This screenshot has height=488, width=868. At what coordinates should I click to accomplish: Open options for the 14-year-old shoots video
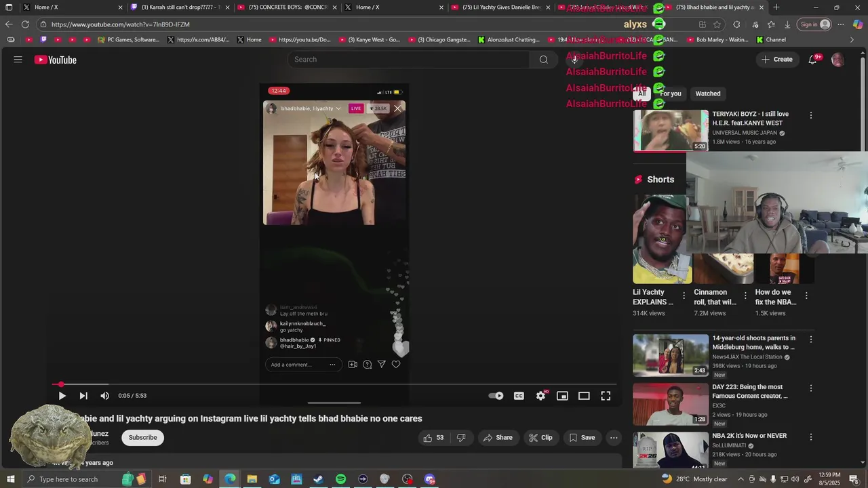click(x=810, y=339)
